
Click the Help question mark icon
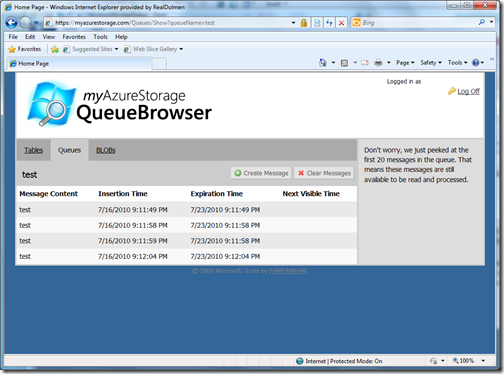(476, 62)
